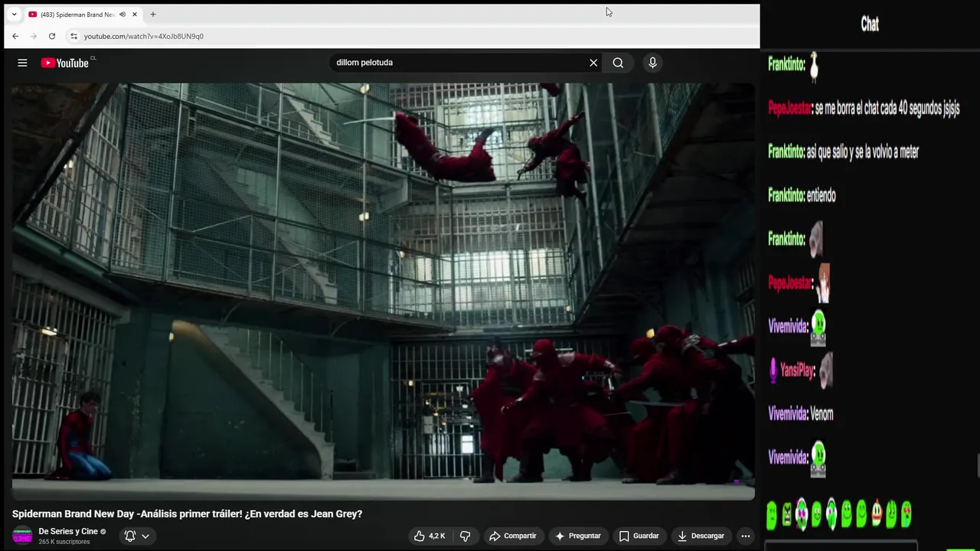Viewport: 980px width, 551px height.
Task: Clear the search box text with X
Action: click(x=593, y=63)
